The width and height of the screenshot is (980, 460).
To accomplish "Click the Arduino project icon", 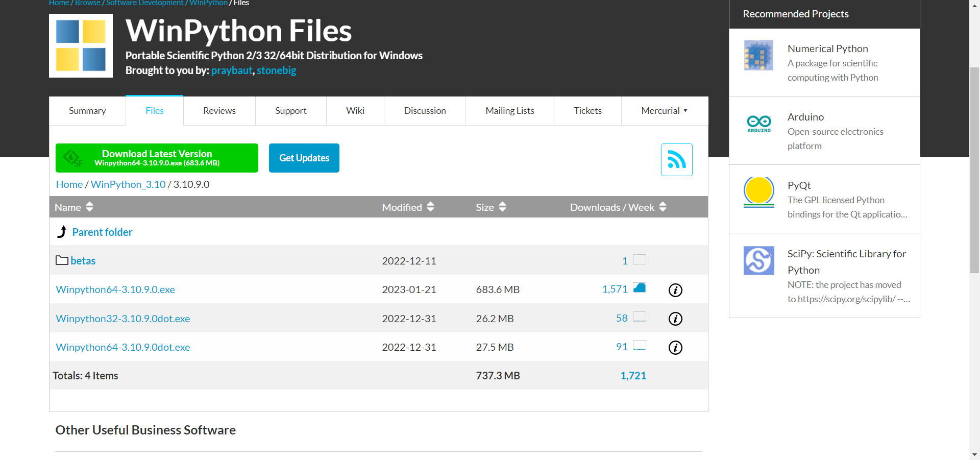I will pyautogui.click(x=758, y=124).
